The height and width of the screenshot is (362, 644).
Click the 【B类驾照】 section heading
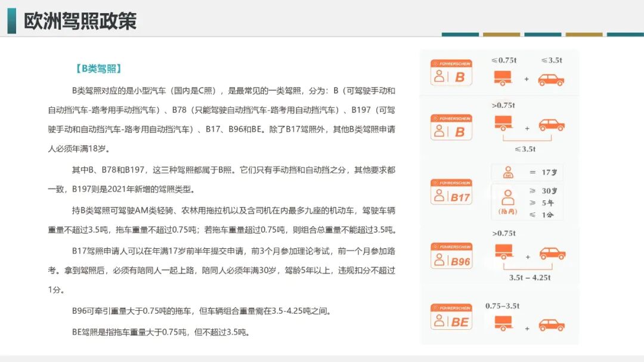[x=98, y=69]
